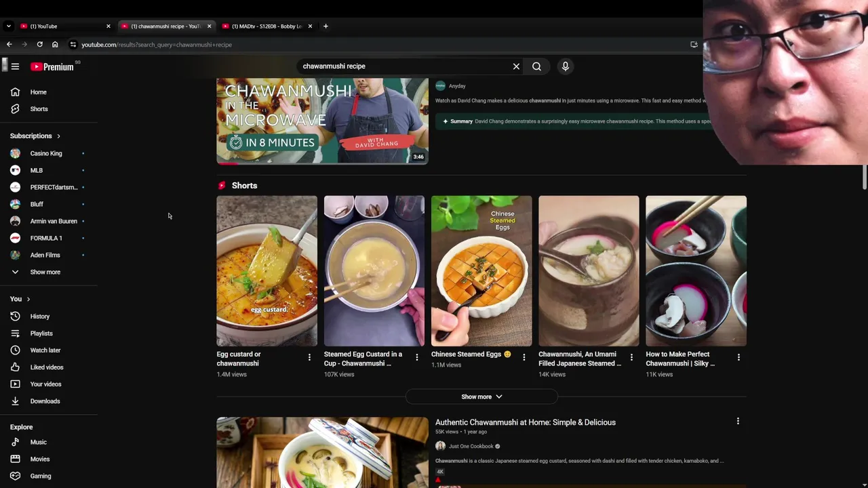Screen dimensions: 868x488
Task: Open the hamburger guide menu
Action: point(15,66)
